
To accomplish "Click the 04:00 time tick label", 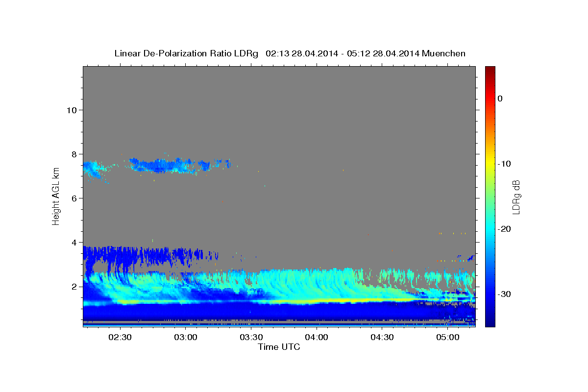I will coord(317,338).
